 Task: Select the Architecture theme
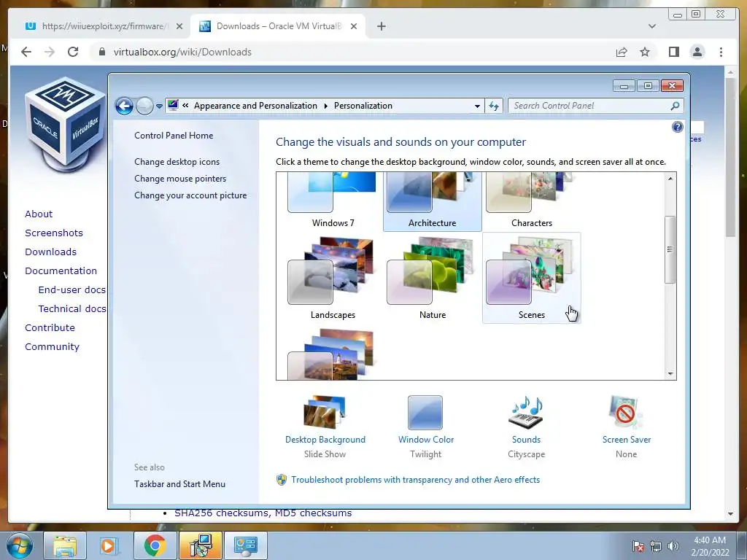[x=432, y=202]
